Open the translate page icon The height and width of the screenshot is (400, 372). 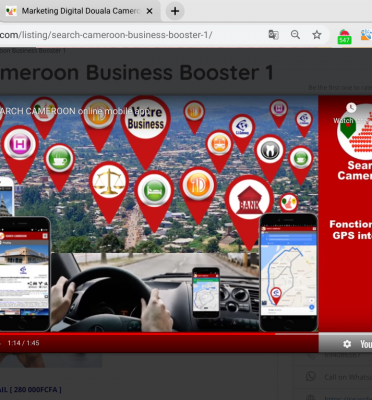(273, 35)
